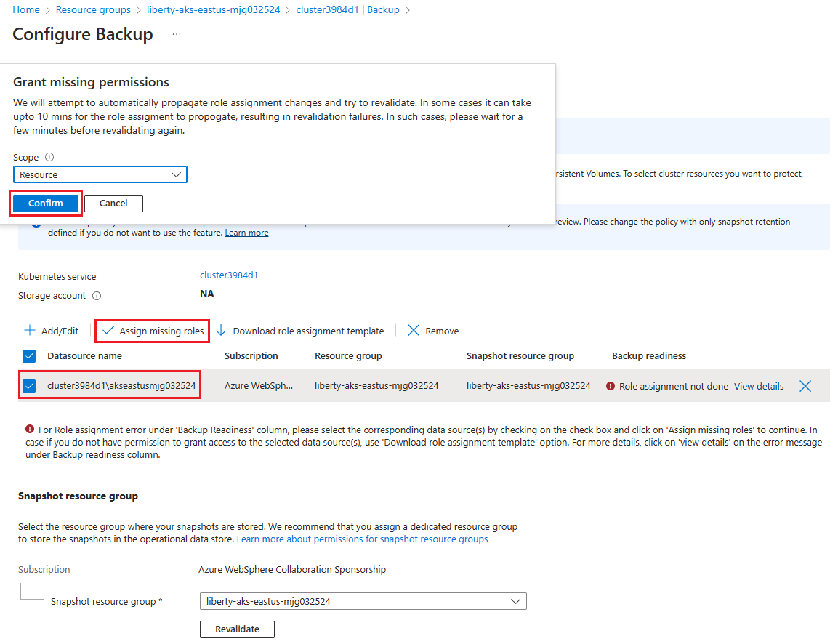Click the Add/Edit plus icon
This screenshot has height=644, width=838.
coord(30,331)
